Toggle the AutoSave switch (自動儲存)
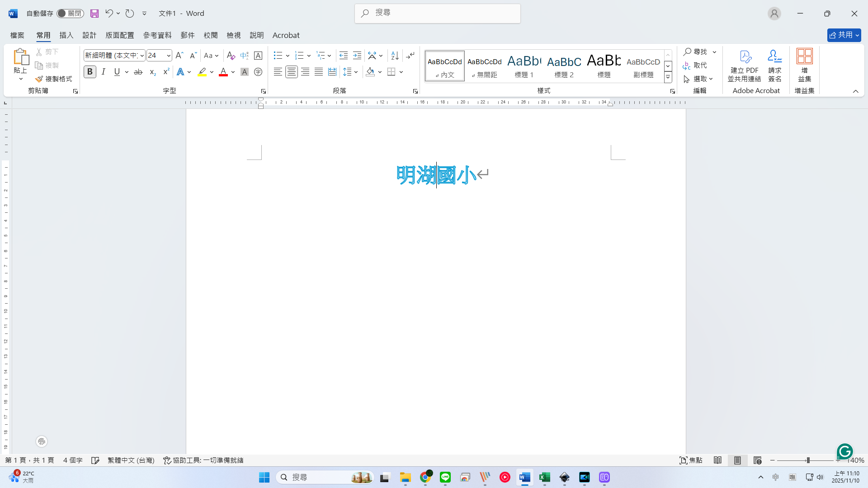 click(x=70, y=14)
